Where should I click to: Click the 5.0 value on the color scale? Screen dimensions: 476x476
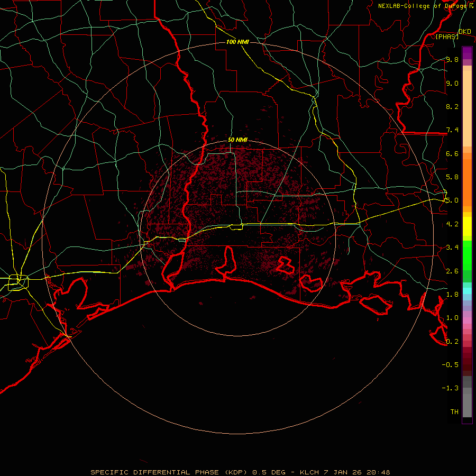click(452, 200)
